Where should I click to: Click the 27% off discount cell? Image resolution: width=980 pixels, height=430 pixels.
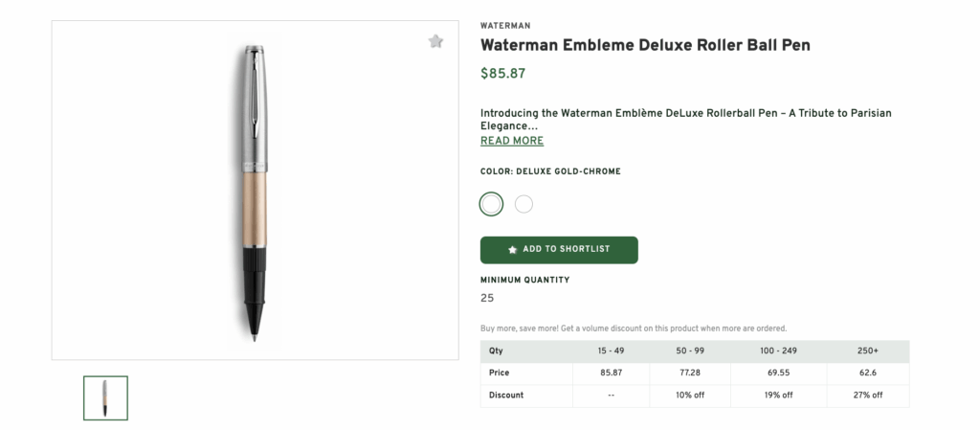tap(869, 395)
